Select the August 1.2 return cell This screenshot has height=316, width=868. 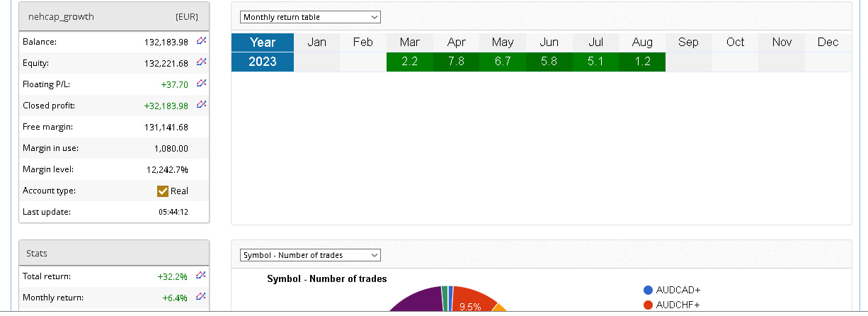point(642,62)
